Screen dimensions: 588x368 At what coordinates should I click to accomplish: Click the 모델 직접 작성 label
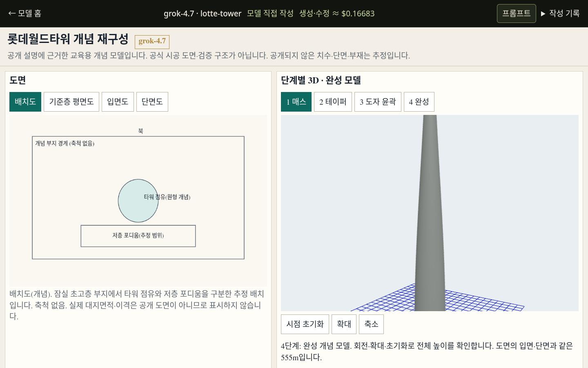pos(270,13)
